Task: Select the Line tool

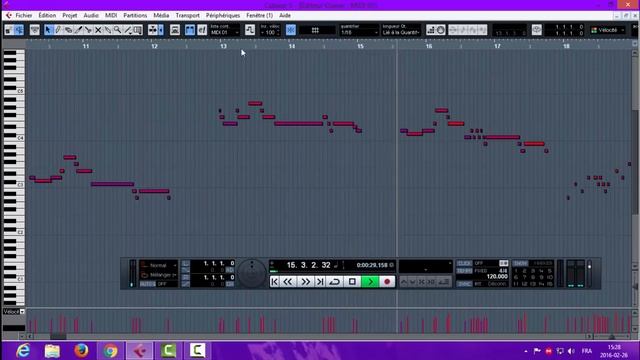Action: (127, 30)
